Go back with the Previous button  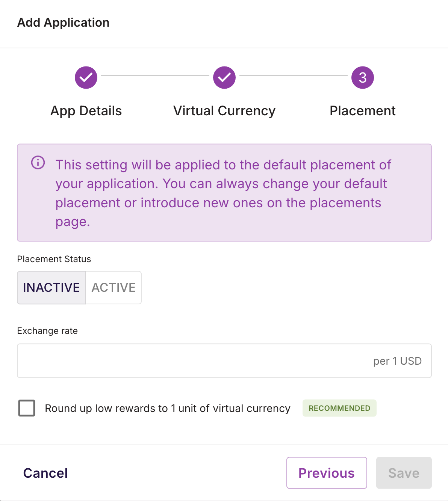pos(327,473)
